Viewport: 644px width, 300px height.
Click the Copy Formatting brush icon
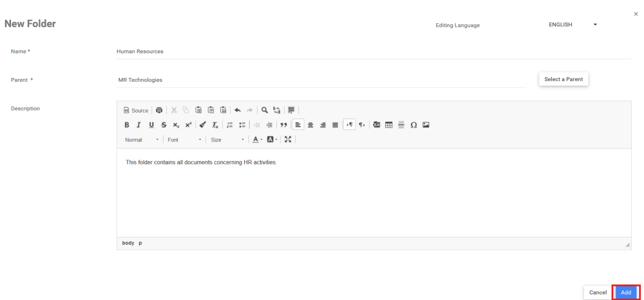coord(202,125)
